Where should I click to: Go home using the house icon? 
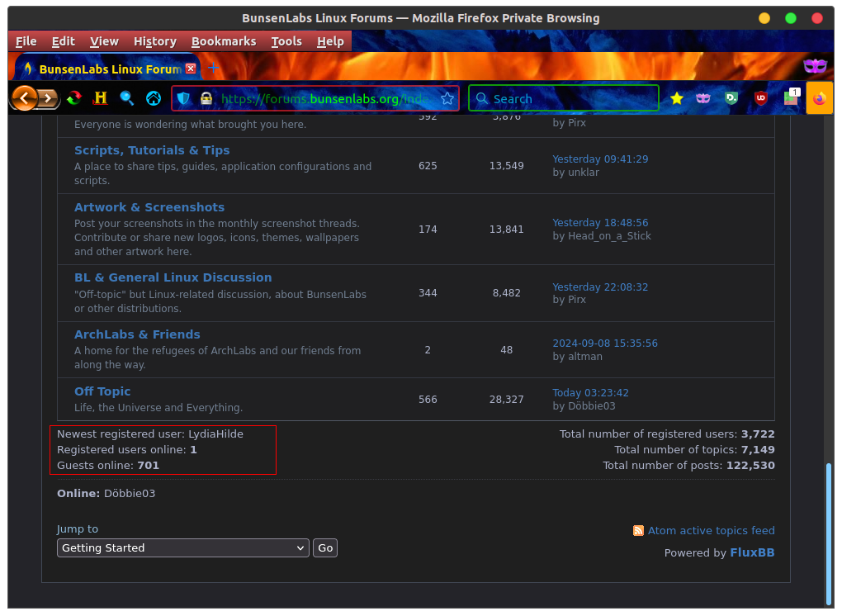(x=154, y=98)
